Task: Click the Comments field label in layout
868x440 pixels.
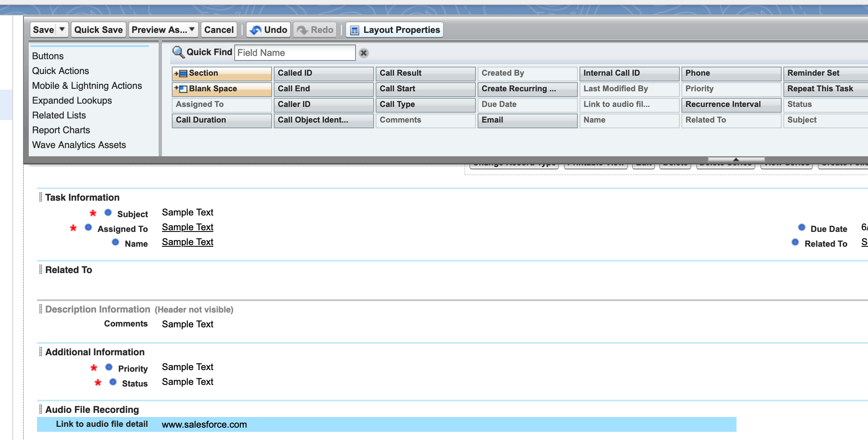Action: click(126, 324)
